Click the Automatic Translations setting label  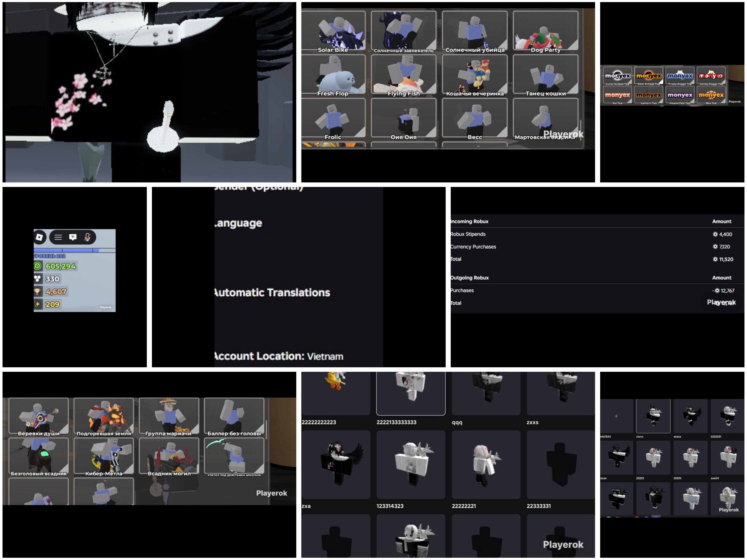pos(272,292)
